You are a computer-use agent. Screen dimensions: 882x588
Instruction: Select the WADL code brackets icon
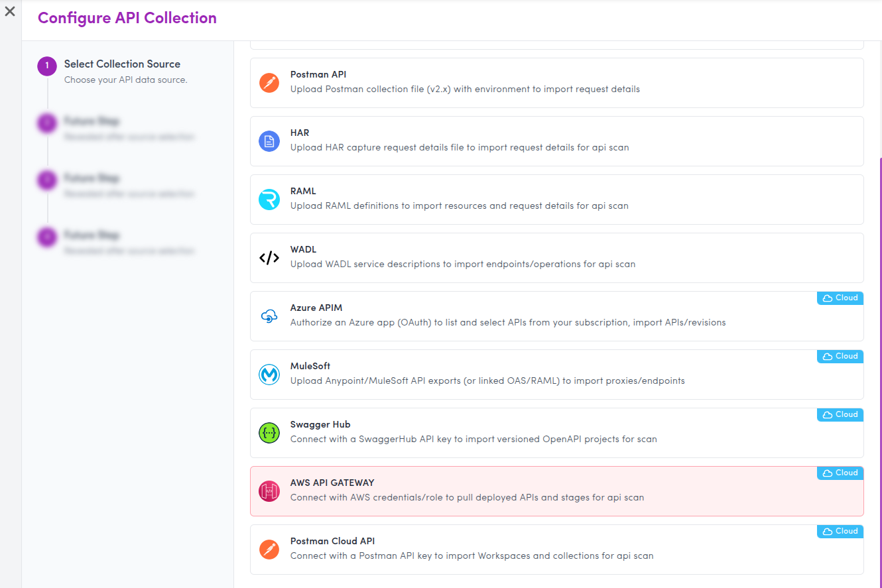[x=269, y=258]
